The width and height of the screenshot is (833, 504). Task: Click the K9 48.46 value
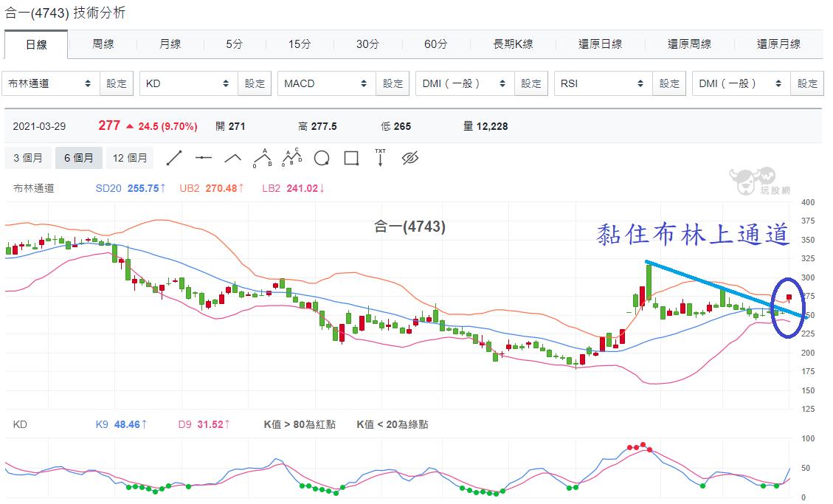[x=121, y=424]
